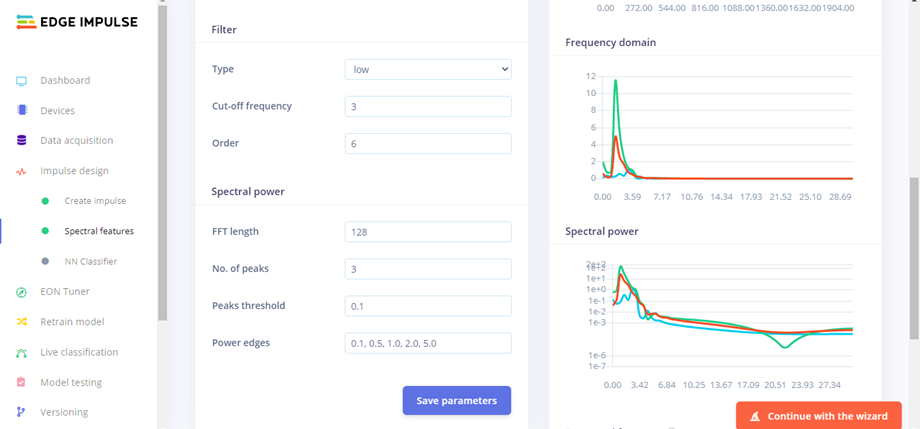This screenshot has height=429, width=920.
Task: Focus the FFT length field
Action: 427,232
